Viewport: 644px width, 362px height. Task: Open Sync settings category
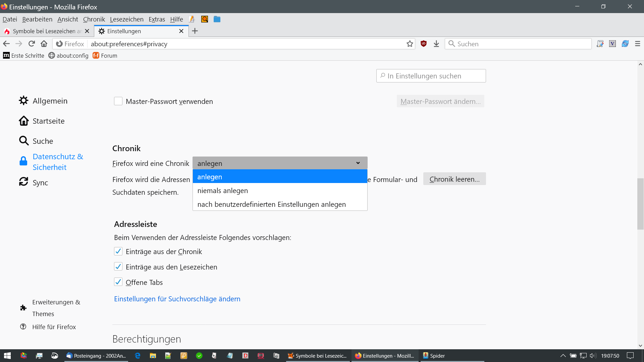[x=40, y=183]
